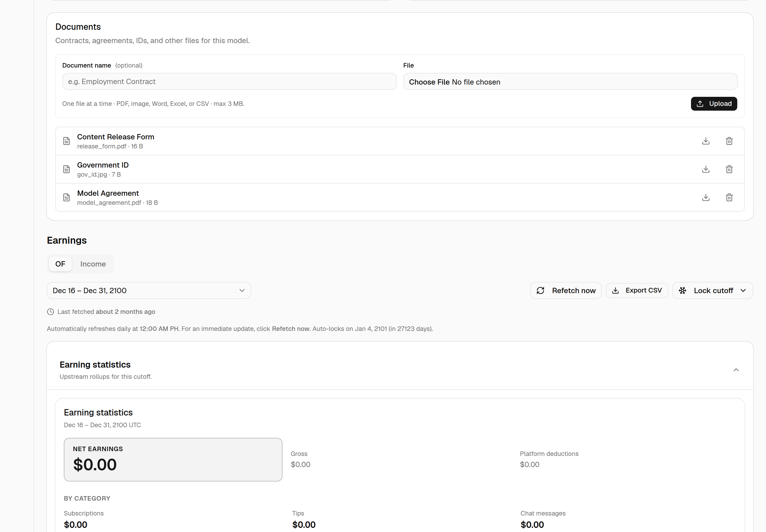Open the Choose File picker

tap(570, 82)
